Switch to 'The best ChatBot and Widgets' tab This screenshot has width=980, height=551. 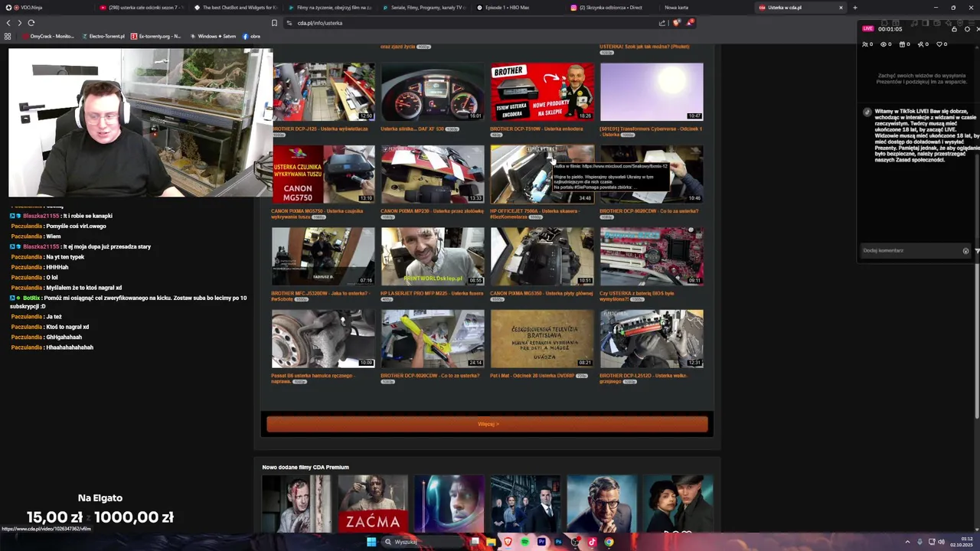coord(236,8)
